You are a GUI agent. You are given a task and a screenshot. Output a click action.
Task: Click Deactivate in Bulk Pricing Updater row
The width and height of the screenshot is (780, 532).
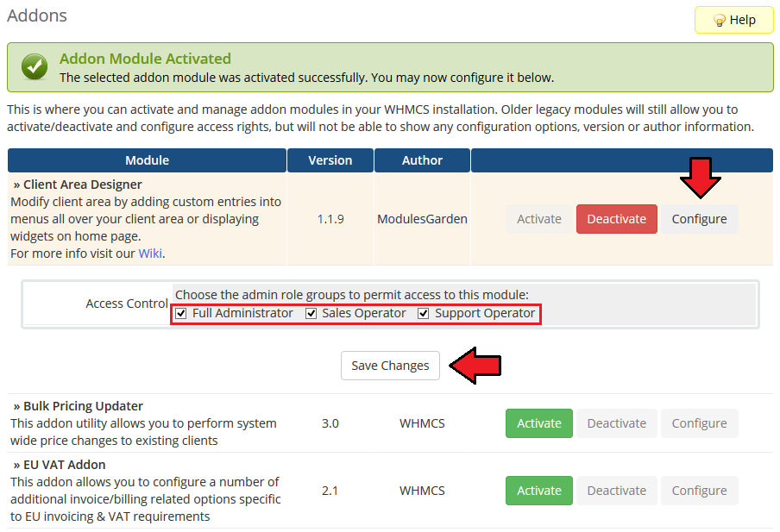point(616,423)
